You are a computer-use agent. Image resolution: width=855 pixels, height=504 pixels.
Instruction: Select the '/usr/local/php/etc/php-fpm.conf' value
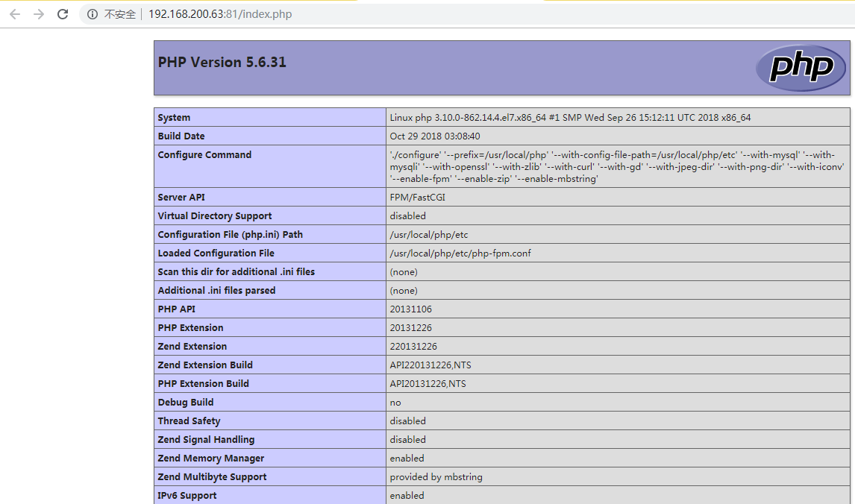tap(460, 253)
